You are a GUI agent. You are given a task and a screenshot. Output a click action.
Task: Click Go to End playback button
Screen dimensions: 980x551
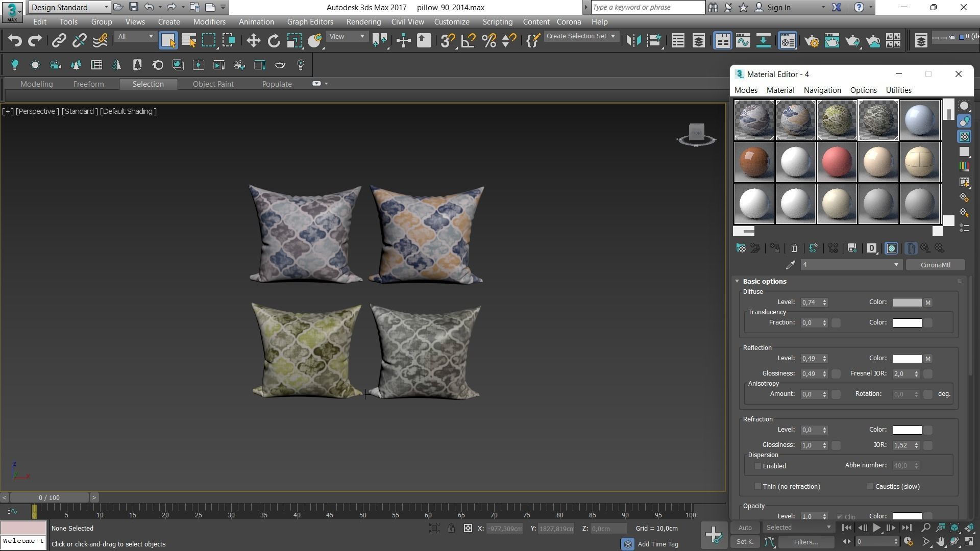tap(906, 528)
